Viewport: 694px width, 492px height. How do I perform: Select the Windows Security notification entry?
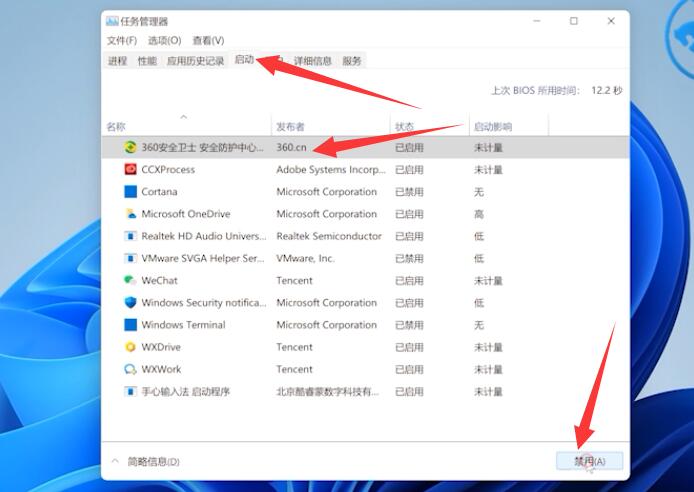[365, 303]
